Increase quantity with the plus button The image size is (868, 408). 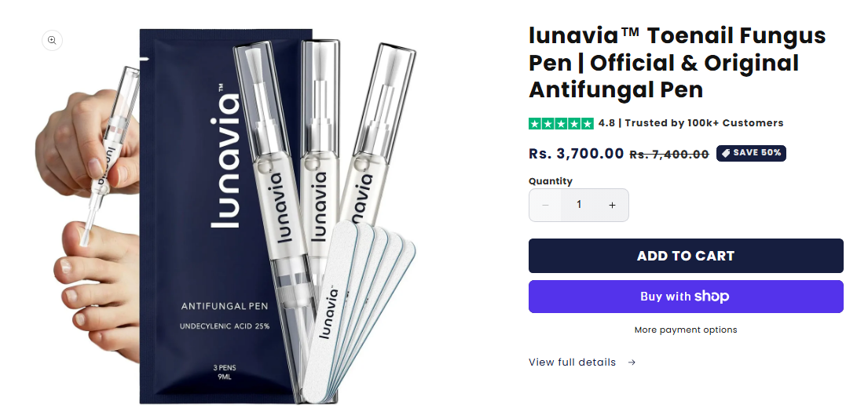pos(612,205)
